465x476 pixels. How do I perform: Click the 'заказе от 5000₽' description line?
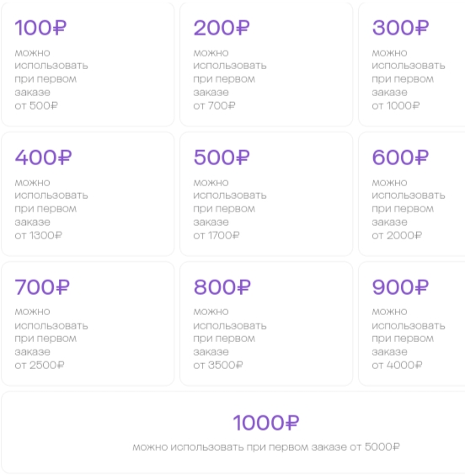(355, 447)
